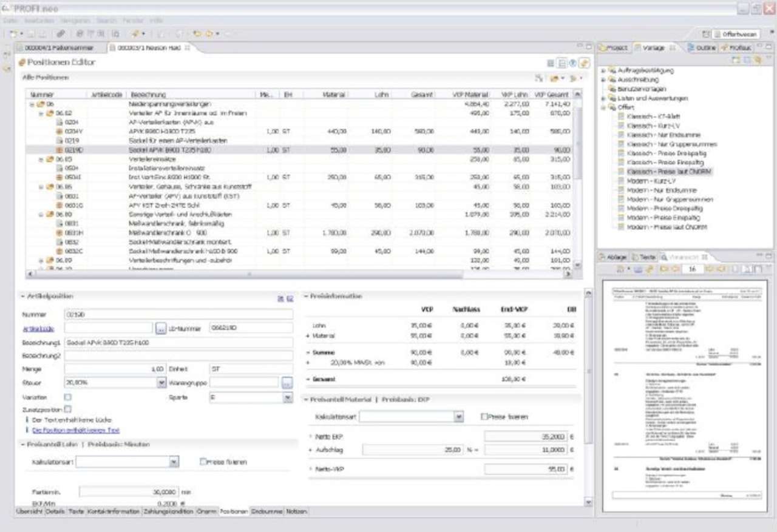777x532 pixels.
Task: Enable the Variation checkbox
Action: click(x=67, y=397)
